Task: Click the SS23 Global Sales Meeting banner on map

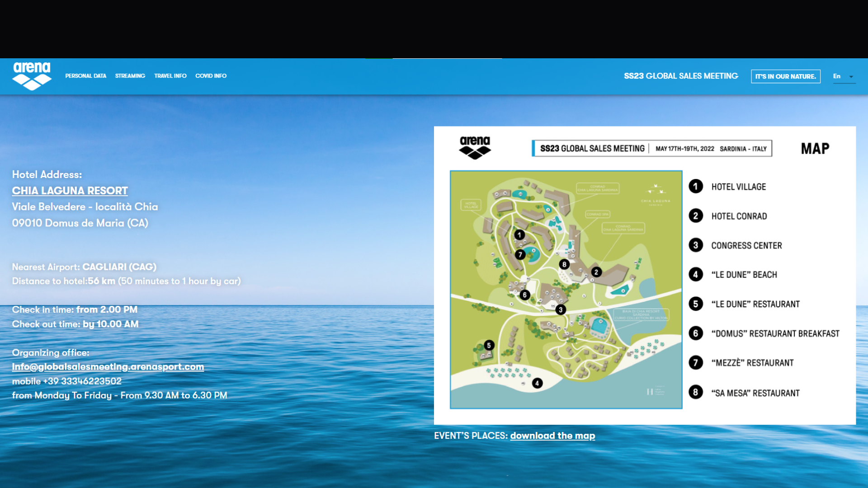Action: pyautogui.click(x=652, y=149)
